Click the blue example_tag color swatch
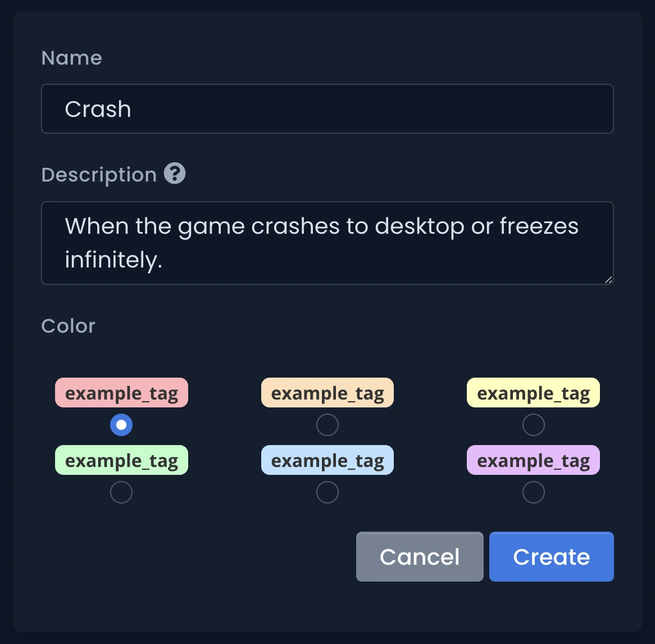 point(327,460)
